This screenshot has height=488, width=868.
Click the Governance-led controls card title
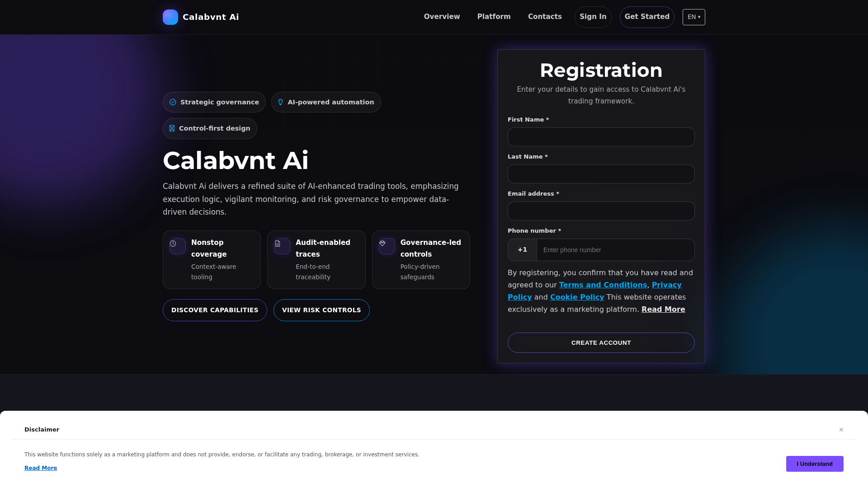pyautogui.click(x=430, y=249)
